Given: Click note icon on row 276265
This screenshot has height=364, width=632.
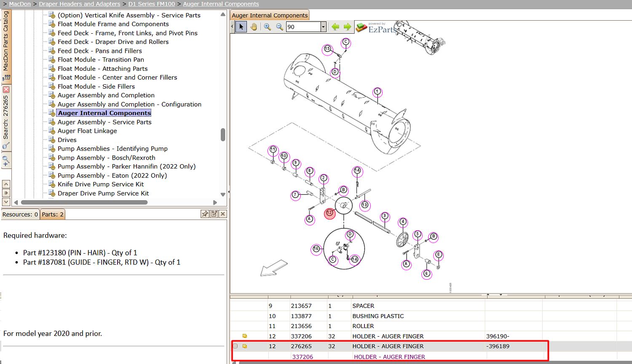Looking at the screenshot, I should [244, 346].
